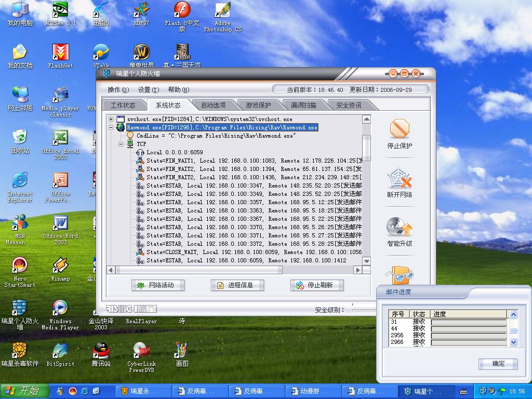The height and width of the screenshot is (399, 532).
Task: Open Nero StartSmart desktop icon
Action: click(x=20, y=272)
